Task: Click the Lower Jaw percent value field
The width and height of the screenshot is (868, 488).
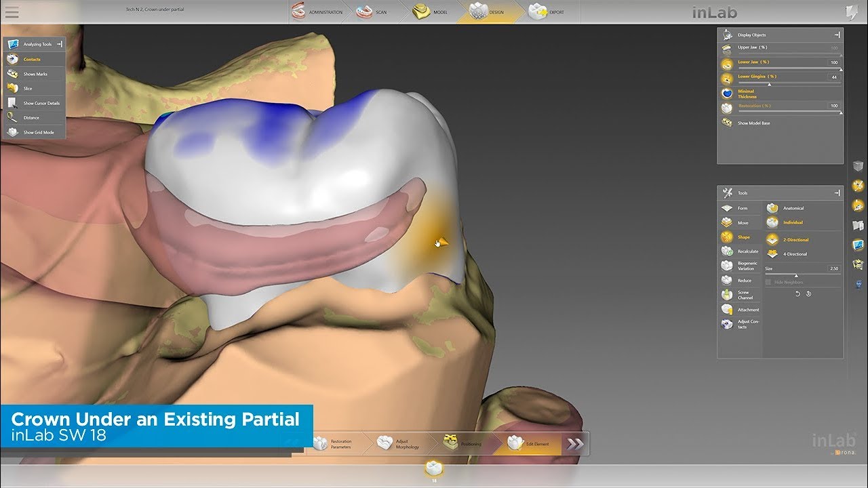Action: pyautogui.click(x=833, y=62)
